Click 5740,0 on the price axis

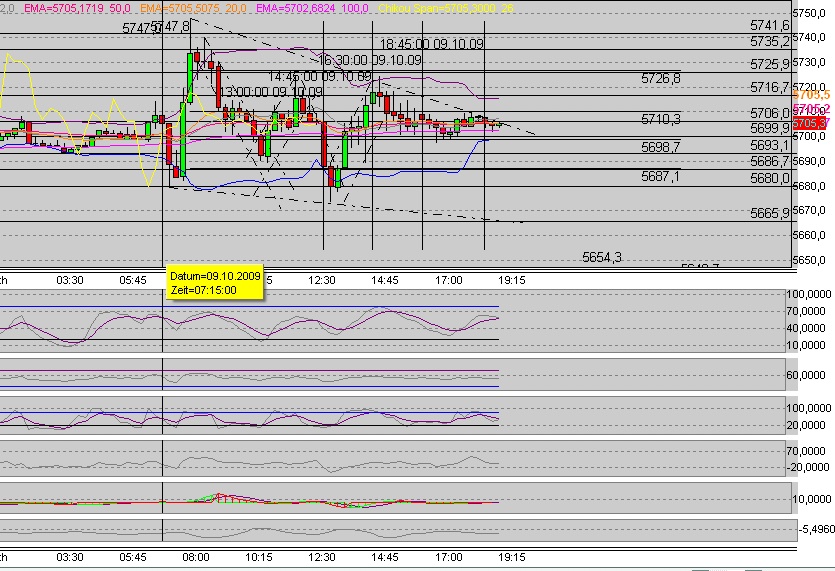click(809, 37)
